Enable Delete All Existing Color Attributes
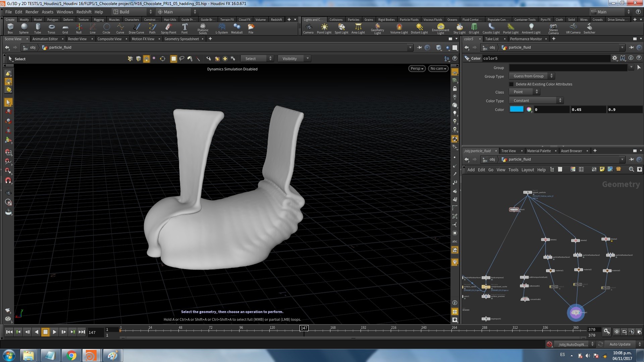This screenshot has height=362, width=644. pyautogui.click(x=511, y=84)
